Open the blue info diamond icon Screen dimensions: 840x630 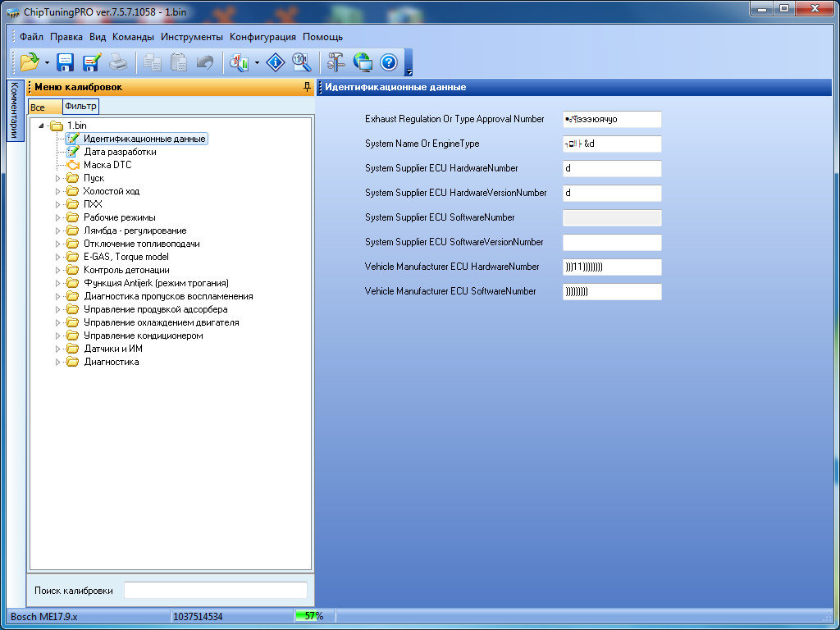[276, 62]
